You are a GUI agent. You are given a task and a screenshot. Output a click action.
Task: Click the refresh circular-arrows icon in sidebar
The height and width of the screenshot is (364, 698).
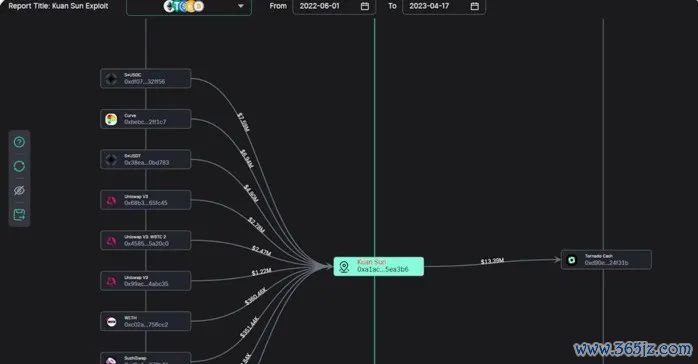pos(19,166)
